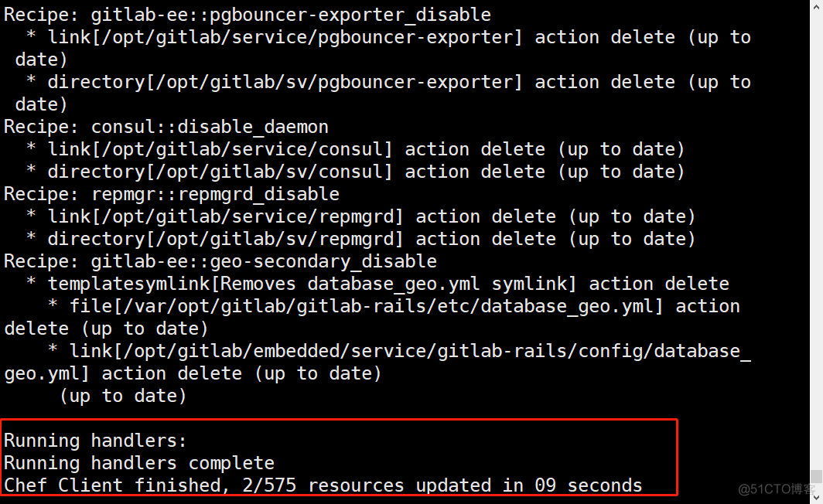
Task: Click the 'directory[/opt/gitlab/sv/consul]' text
Action: pos(220,172)
